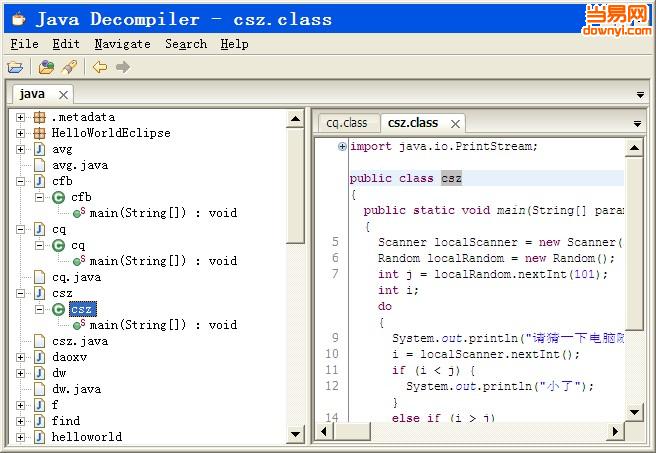656x453 pixels.
Task: Collapse the top-level cfb file node
Action: pyautogui.click(x=20, y=182)
